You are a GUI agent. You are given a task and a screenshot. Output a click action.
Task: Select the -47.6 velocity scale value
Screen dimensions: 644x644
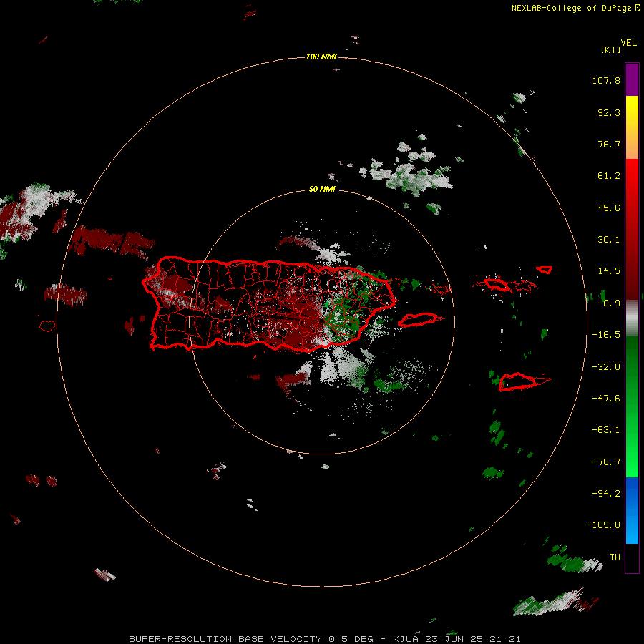click(x=606, y=399)
